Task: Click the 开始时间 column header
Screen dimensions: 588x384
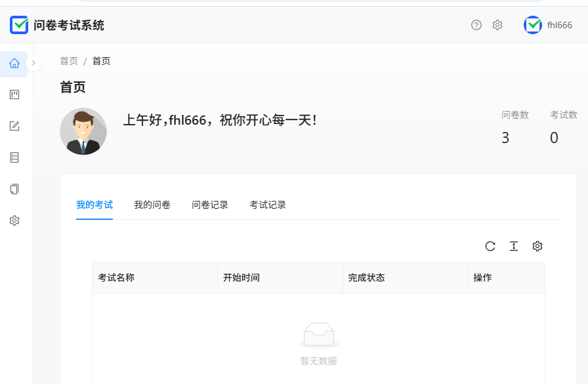Action: coord(280,278)
